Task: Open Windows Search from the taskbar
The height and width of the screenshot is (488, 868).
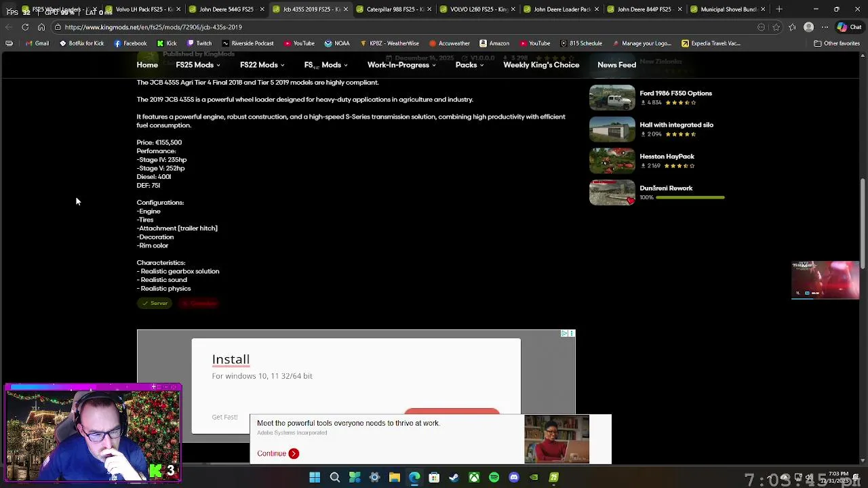Action: 335,478
